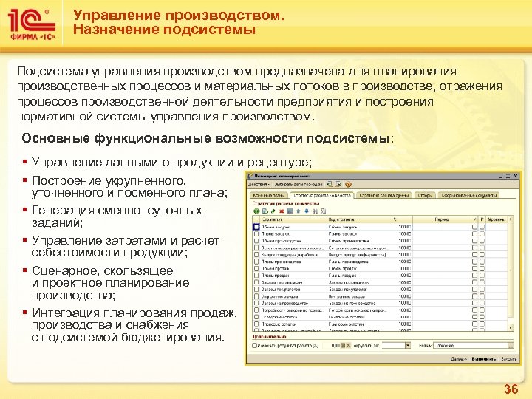Click planning assistant window title icon
Viewport: 532px width, 399px height.
[250, 176]
